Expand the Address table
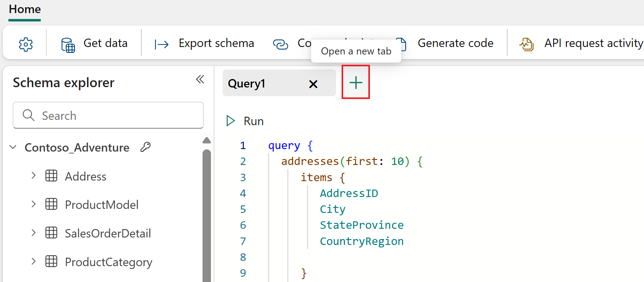The image size is (644, 282). [x=34, y=176]
